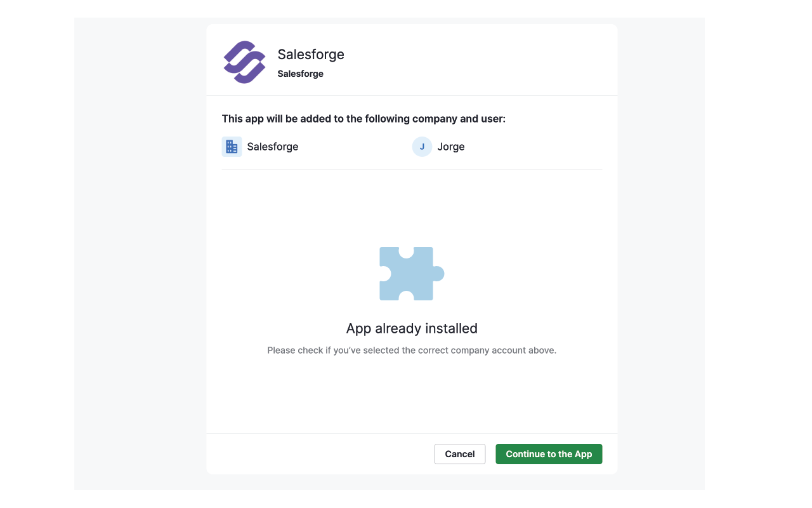Select the user name Jorge
The width and height of the screenshot is (812, 508).
point(451,146)
